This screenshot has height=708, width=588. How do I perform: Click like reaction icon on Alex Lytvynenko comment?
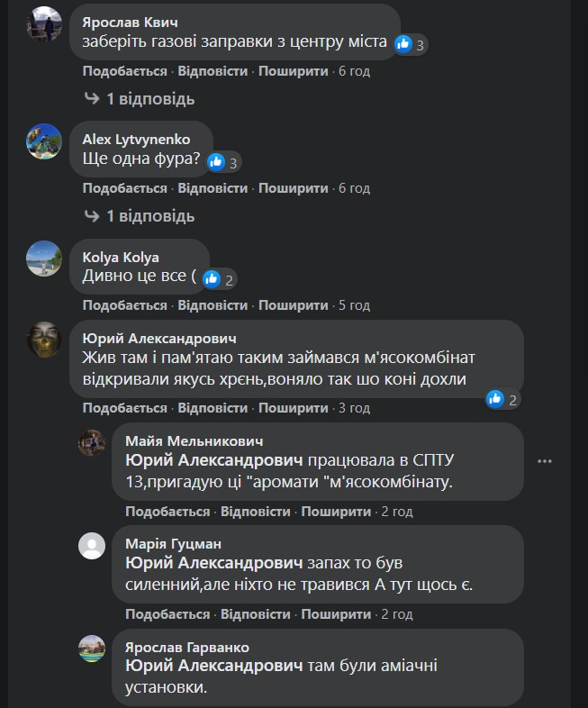216,162
